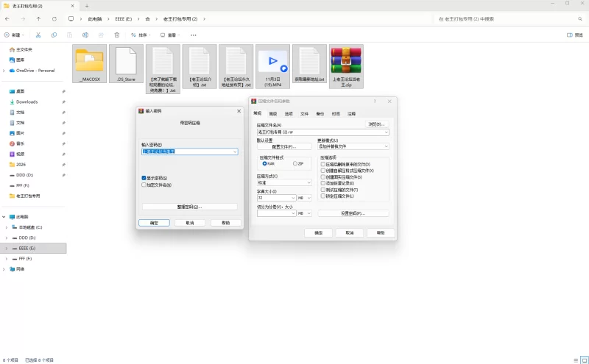Open the password history dropdown arrow
The height and width of the screenshot is (364, 589).
235,151
